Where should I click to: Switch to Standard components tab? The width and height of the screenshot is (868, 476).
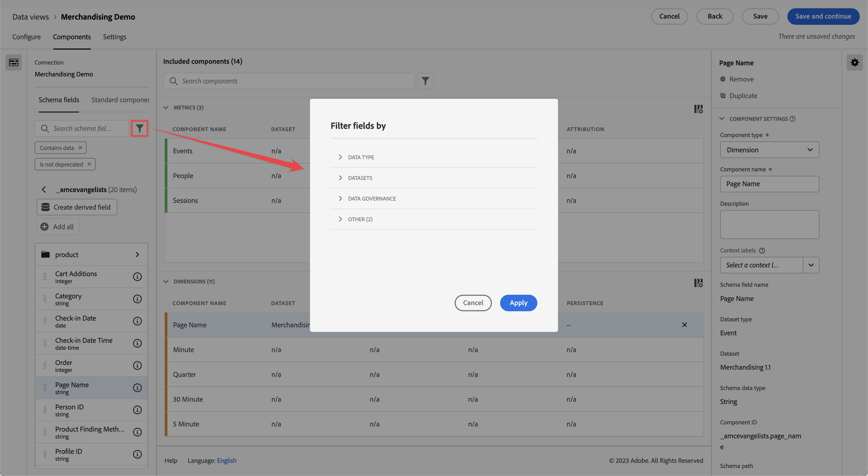tap(120, 100)
